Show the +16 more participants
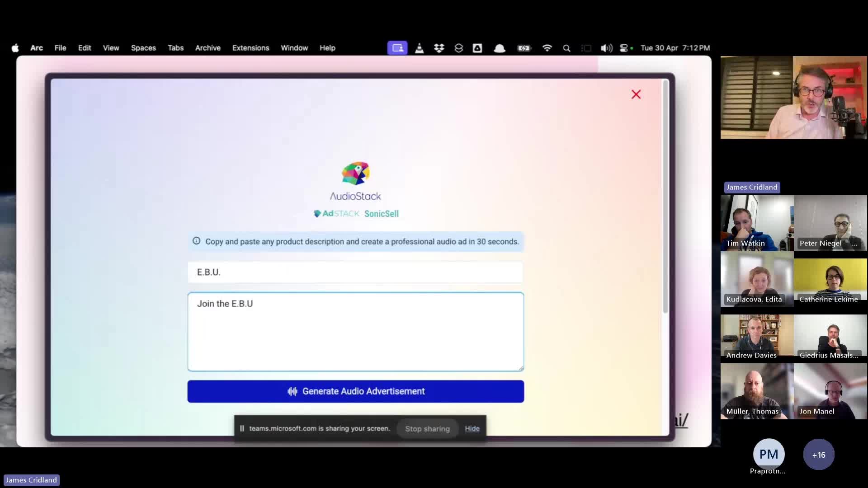868x488 pixels. (819, 455)
